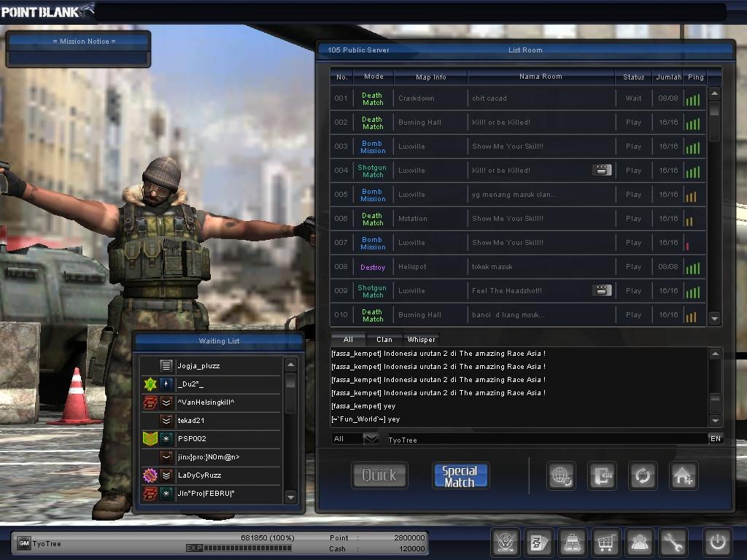Click the camera icon on room 009
Viewport: 747px width, 560px height.
(600, 290)
